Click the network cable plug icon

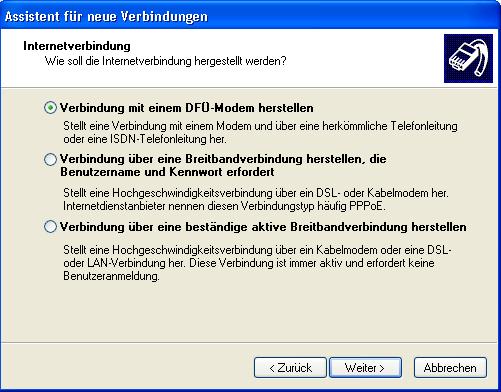[x=468, y=58]
